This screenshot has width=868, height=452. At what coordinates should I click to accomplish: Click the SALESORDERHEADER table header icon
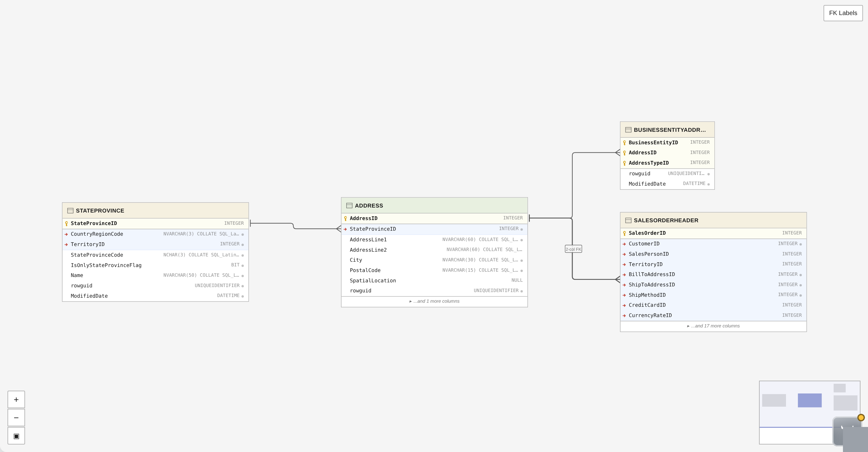628,220
